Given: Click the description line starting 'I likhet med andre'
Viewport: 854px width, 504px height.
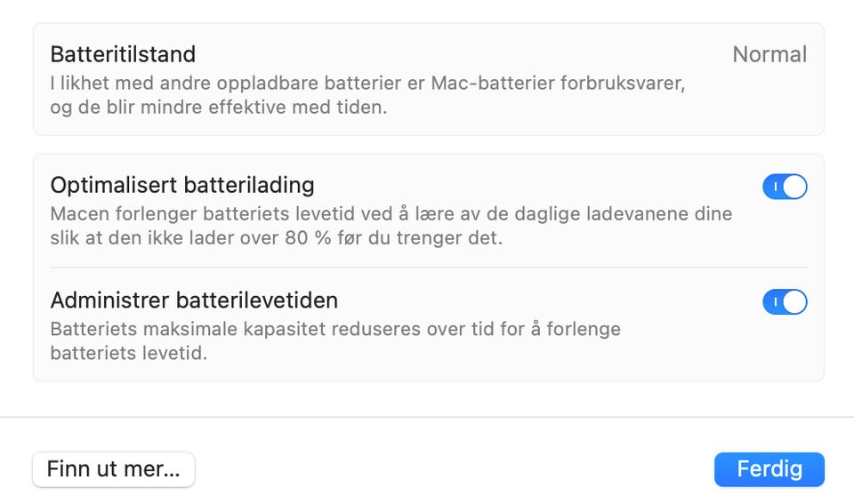Looking at the screenshot, I should click(367, 84).
